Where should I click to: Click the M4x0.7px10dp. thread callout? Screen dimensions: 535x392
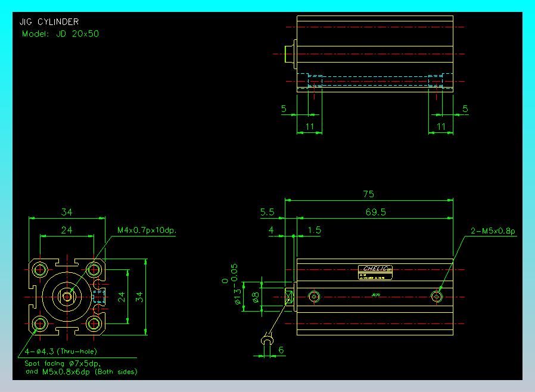[x=147, y=230]
